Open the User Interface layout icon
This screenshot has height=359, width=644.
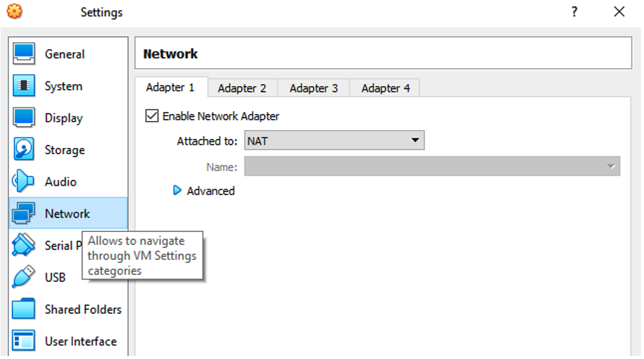pos(23,341)
